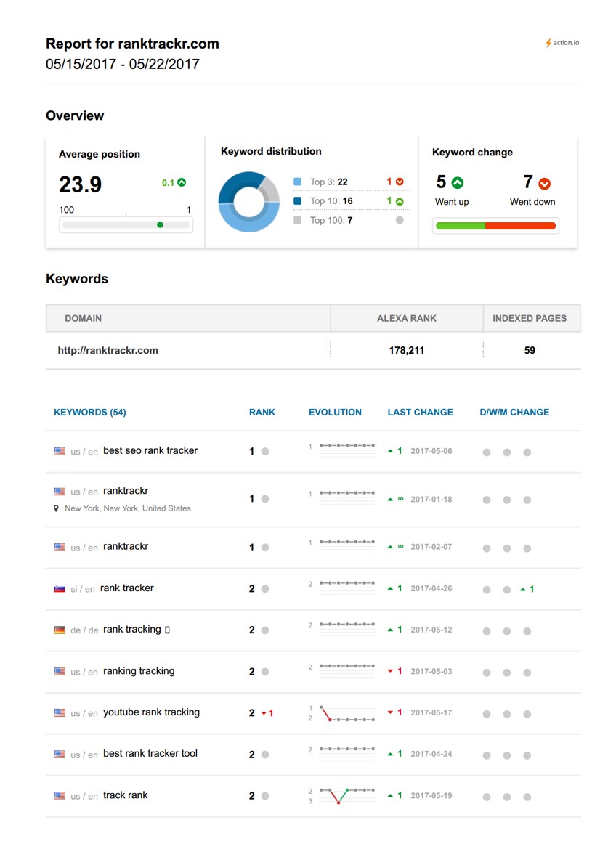
Task: Click the date 2017-05-06
Action: click(x=431, y=451)
